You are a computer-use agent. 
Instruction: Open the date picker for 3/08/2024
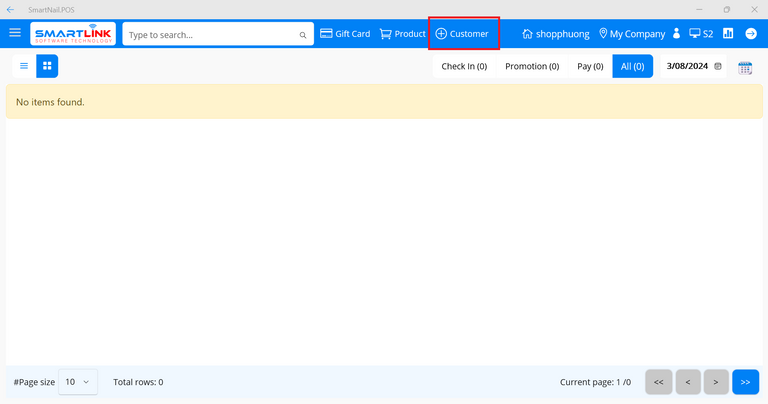tap(717, 67)
